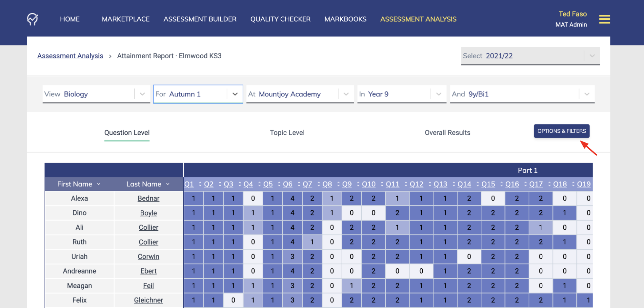Open the In Year 9 dropdown

click(x=439, y=94)
